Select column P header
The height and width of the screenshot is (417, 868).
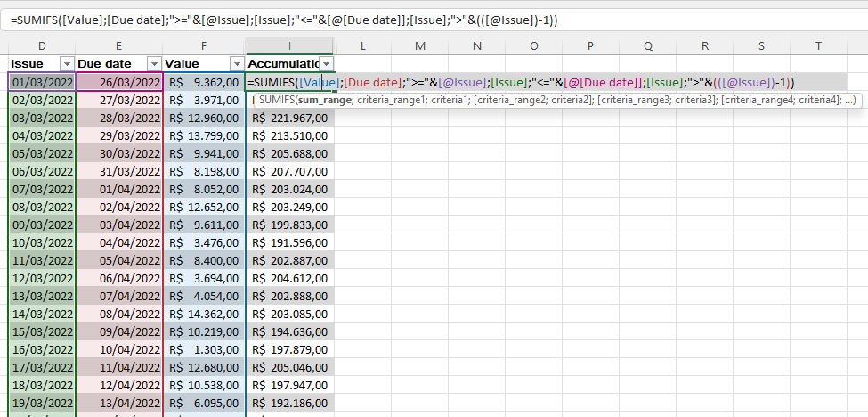(x=590, y=46)
